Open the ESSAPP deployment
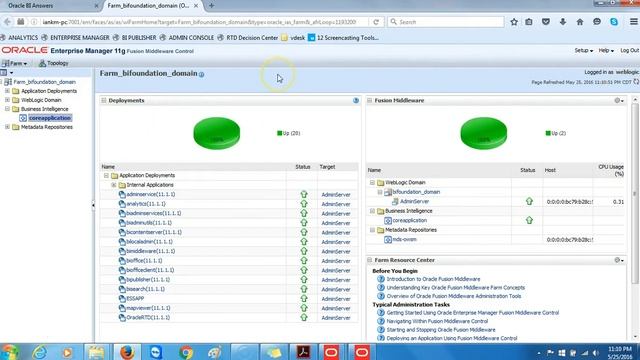 pyautogui.click(x=135, y=298)
